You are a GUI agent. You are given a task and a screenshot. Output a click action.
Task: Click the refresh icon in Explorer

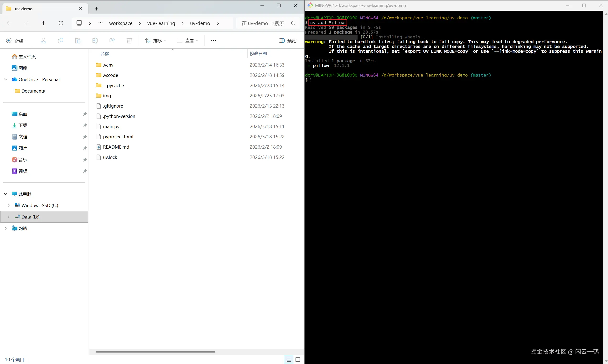click(61, 23)
